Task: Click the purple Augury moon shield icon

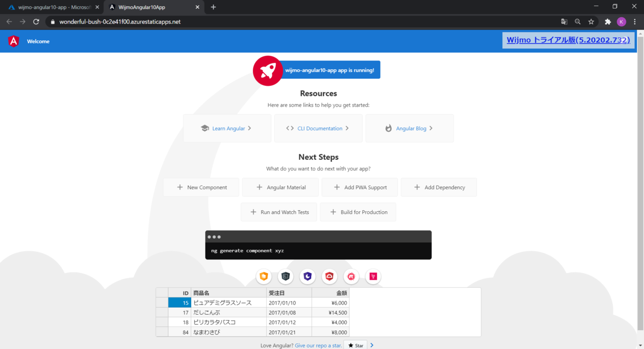Action: [308, 277]
